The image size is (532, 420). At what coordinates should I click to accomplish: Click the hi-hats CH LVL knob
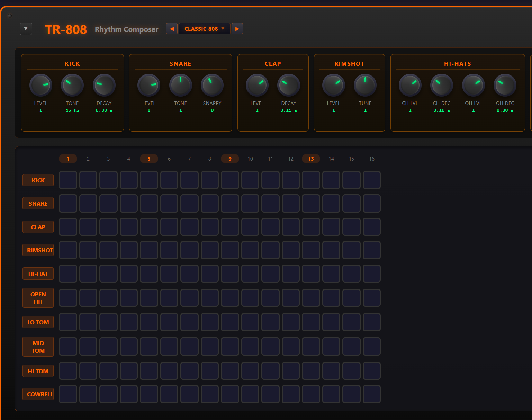[x=410, y=85]
